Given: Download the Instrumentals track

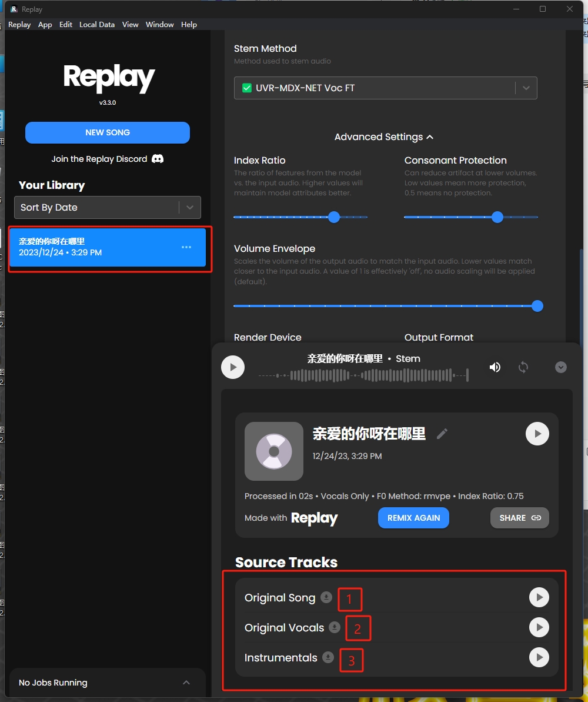Looking at the screenshot, I should click(328, 657).
